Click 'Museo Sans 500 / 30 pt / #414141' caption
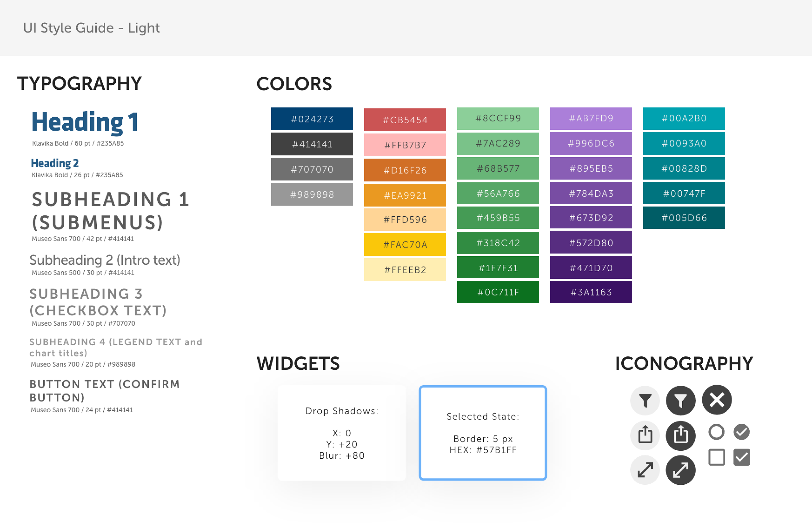Viewport: 812px width, 528px height. click(x=83, y=273)
